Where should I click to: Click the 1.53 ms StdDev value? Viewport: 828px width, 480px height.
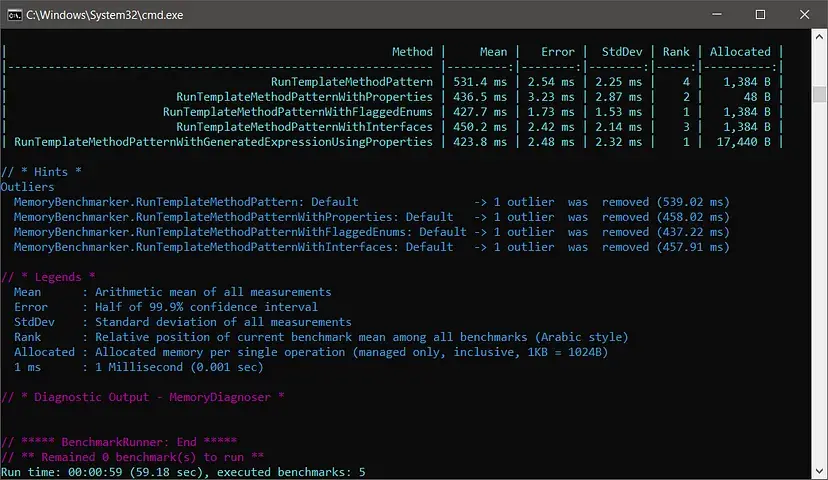[x=618, y=112]
